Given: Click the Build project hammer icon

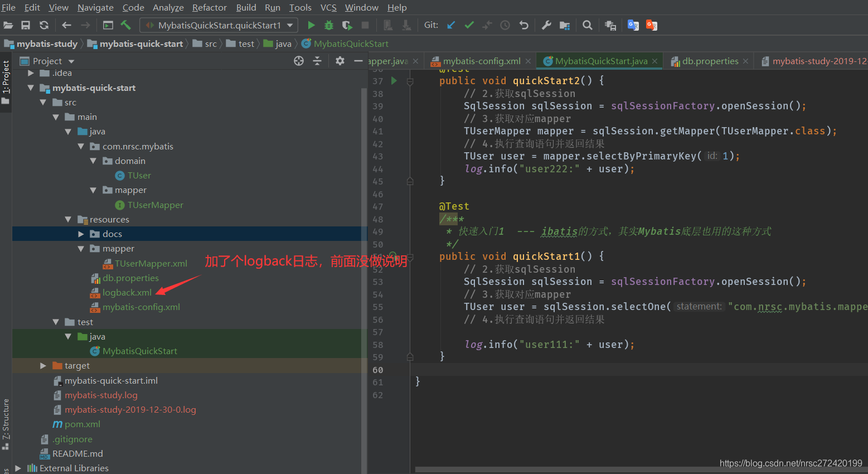Looking at the screenshot, I should 126,25.
